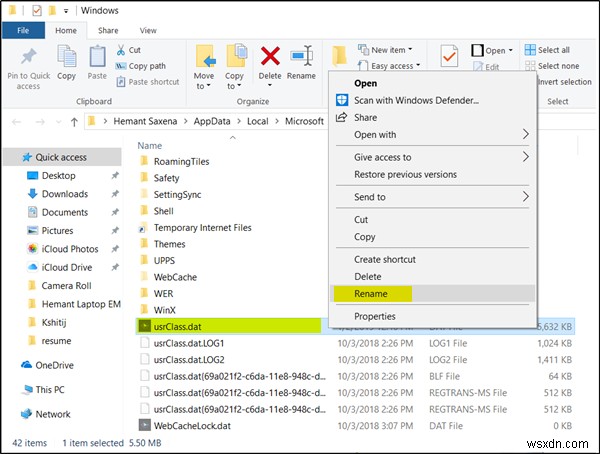Click the Rename ribbon icon
Viewport: 600px width, 454px height.
click(302, 56)
